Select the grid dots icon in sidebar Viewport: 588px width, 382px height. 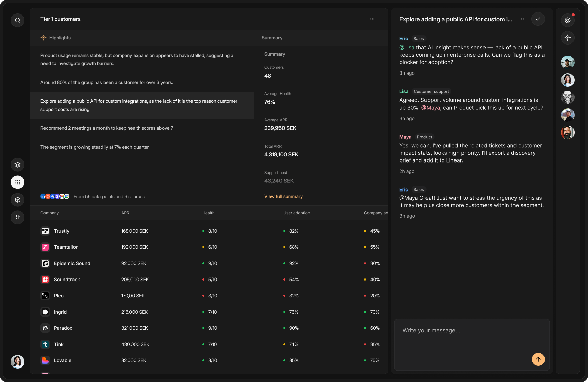click(x=18, y=182)
